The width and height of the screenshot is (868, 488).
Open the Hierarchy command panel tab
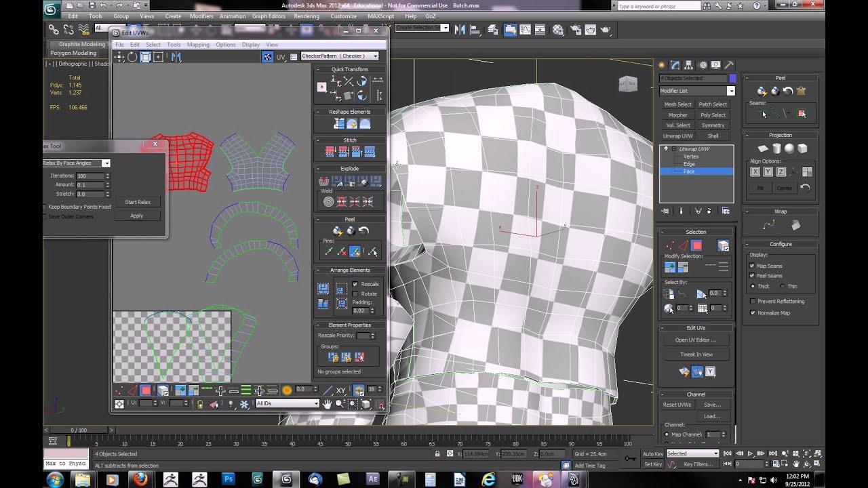coord(688,65)
